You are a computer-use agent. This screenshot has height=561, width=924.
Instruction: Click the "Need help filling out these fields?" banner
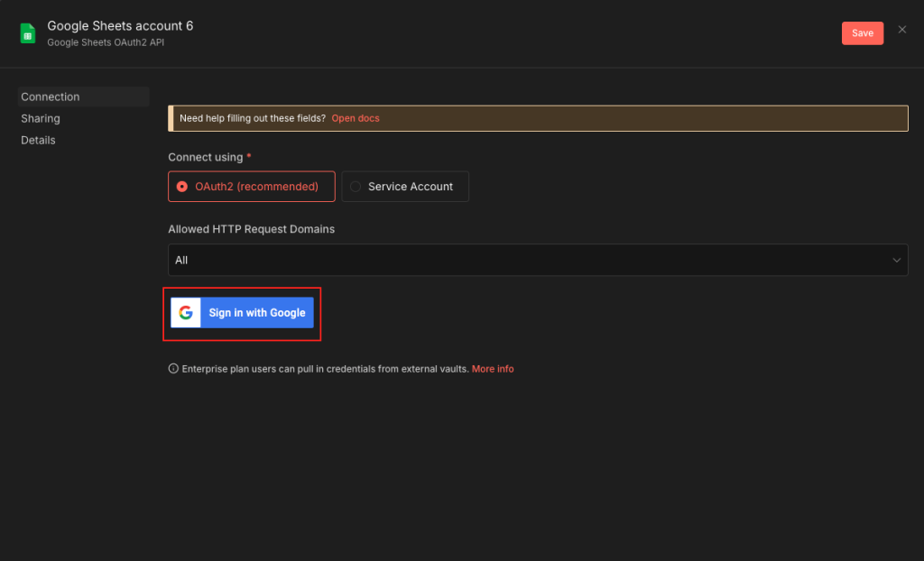click(253, 118)
